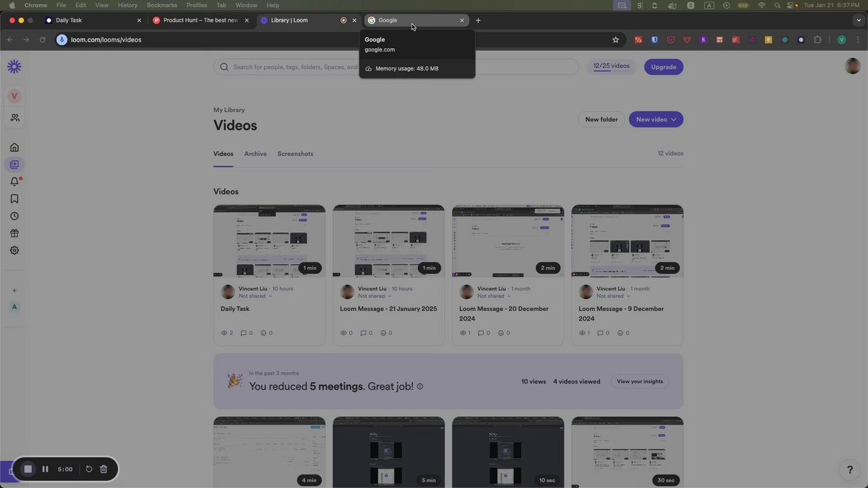
Task: Open the Bookmarks menu in the menu bar
Action: pos(162,5)
